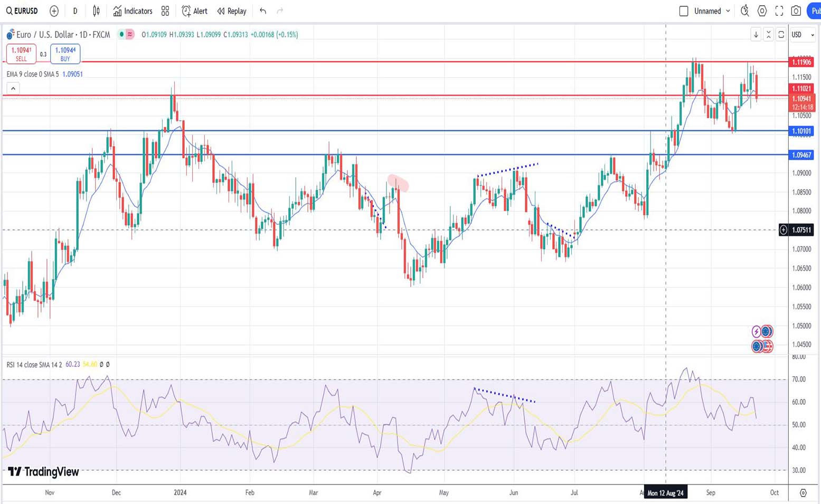Expand the USD currency dropdown

point(802,35)
